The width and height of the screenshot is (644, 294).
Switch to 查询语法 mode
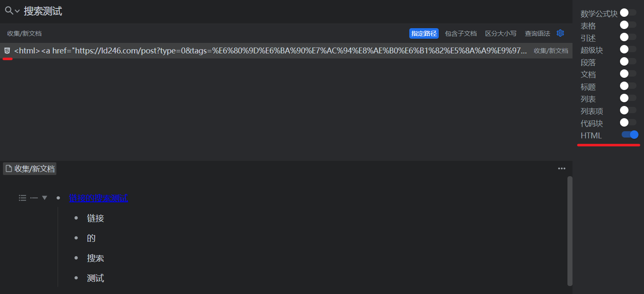pyautogui.click(x=537, y=34)
